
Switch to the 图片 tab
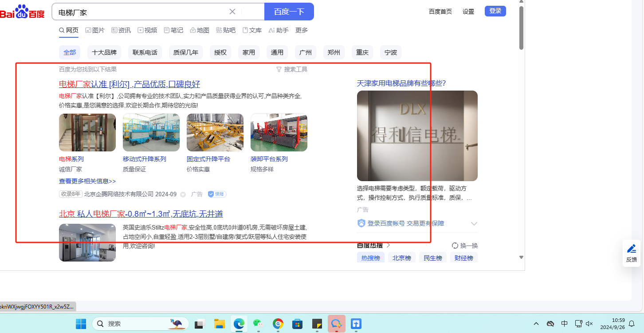coord(95,30)
